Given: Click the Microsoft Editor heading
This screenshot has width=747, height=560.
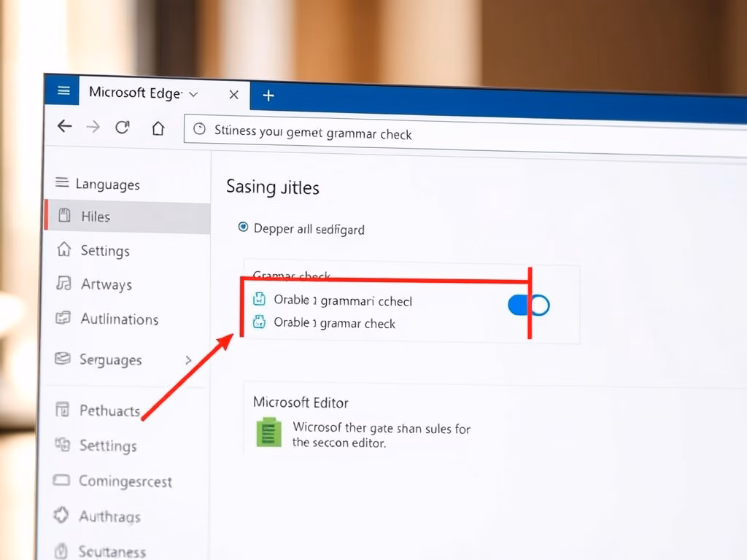Looking at the screenshot, I should coord(301,402).
